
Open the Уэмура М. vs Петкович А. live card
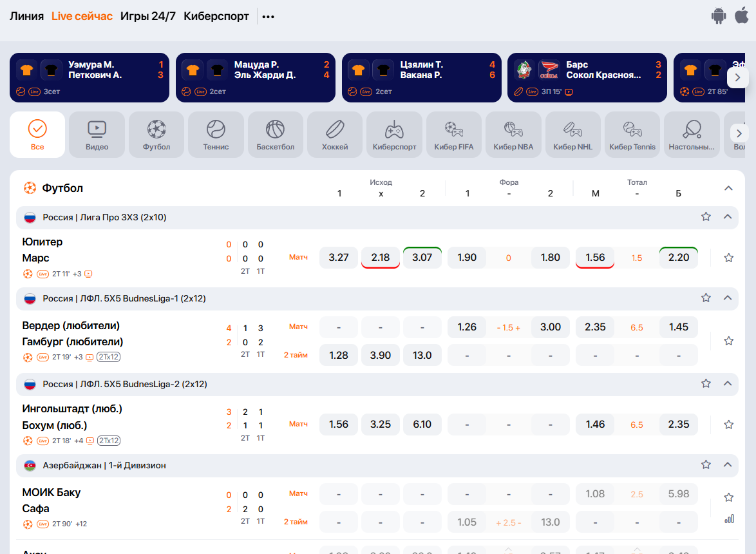pos(90,77)
